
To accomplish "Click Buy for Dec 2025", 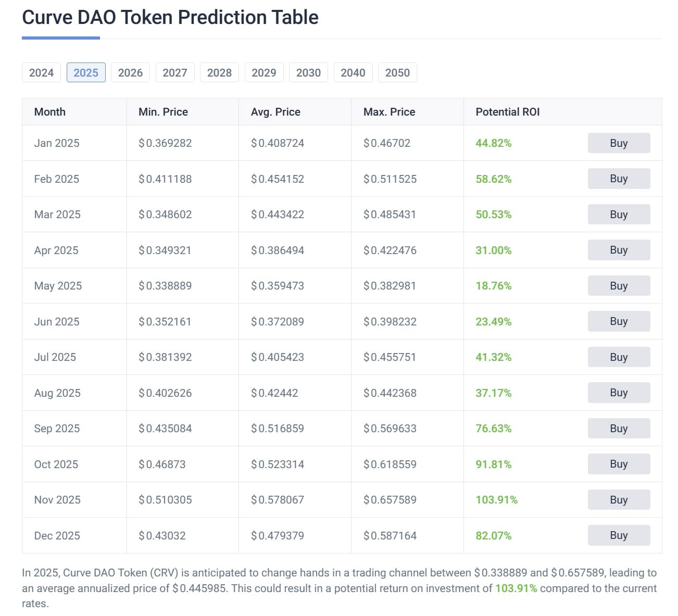I will 619,535.
